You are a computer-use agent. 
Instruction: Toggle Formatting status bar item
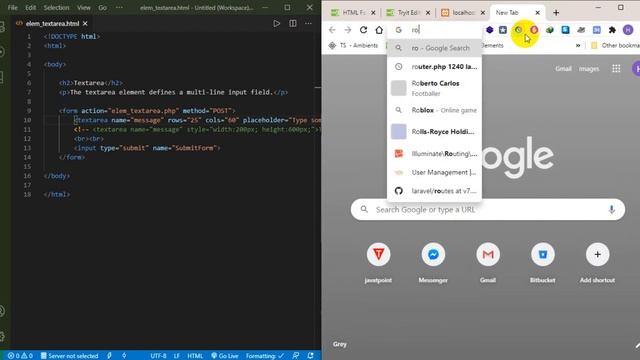coord(265,356)
